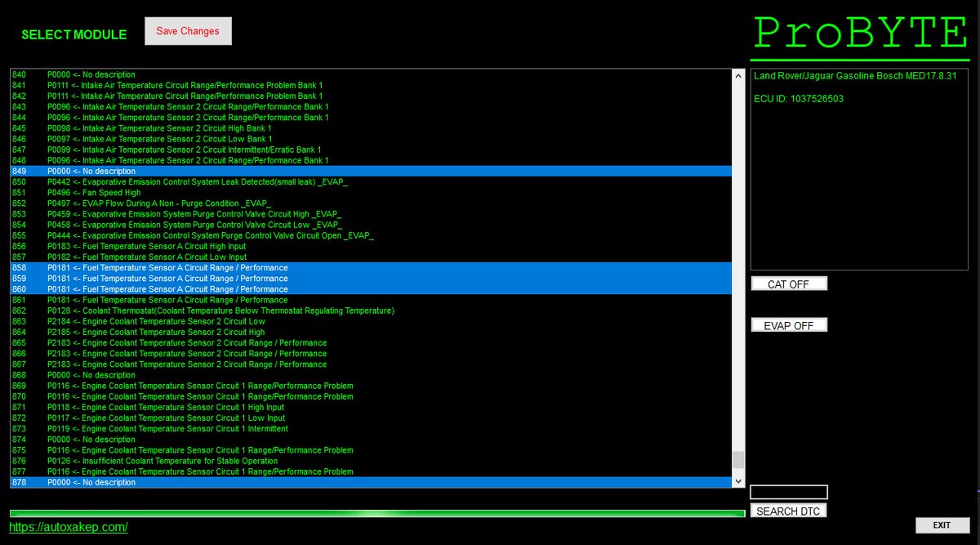This screenshot has height=545, width=980.
Task: Select row 873 P0119 Coolant Circuit 1 Intermittent
Action: [x=371, y=428]
